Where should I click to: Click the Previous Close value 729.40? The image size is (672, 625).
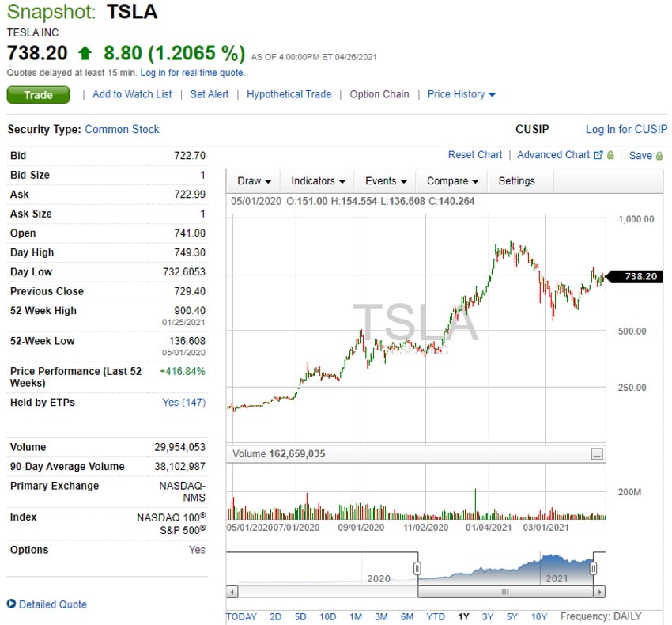[190, 291]
